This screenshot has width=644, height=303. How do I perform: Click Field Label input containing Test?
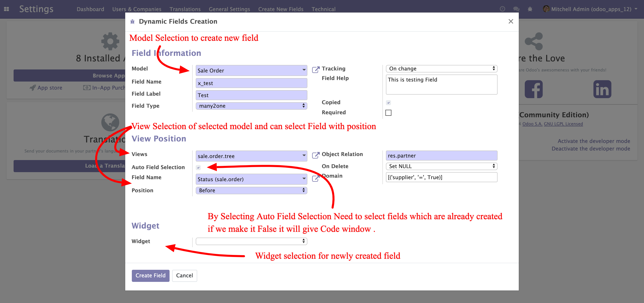(x=251, y=95)
